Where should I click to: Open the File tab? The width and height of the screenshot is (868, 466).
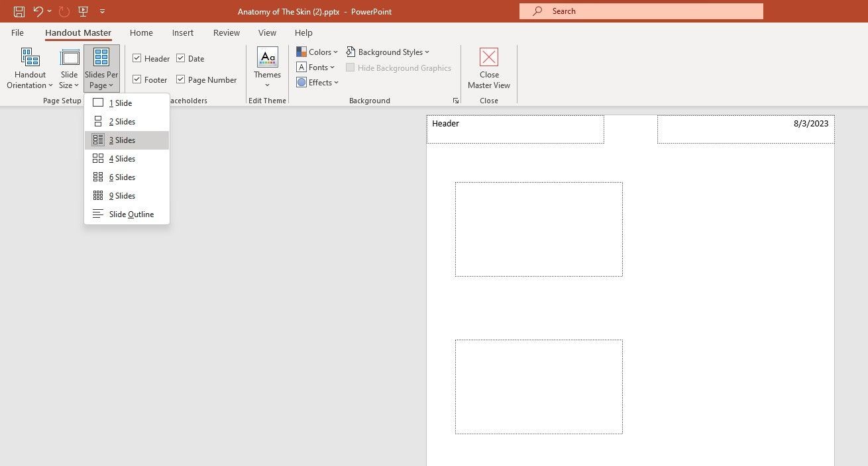pos(17,32)
